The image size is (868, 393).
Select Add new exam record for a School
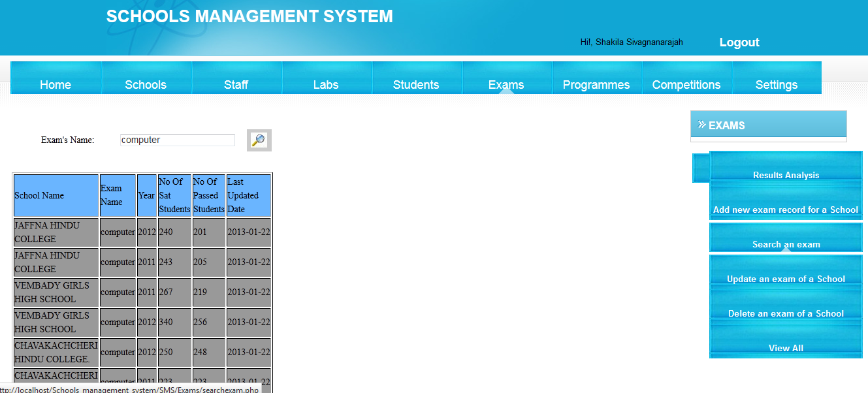786,210
